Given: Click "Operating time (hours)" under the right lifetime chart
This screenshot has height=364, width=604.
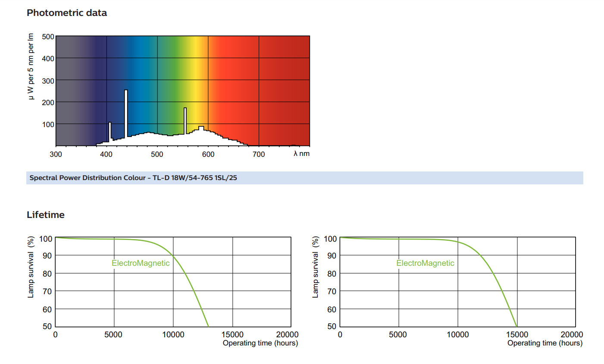Looking at the screenshot, I should tap(545, 343).
